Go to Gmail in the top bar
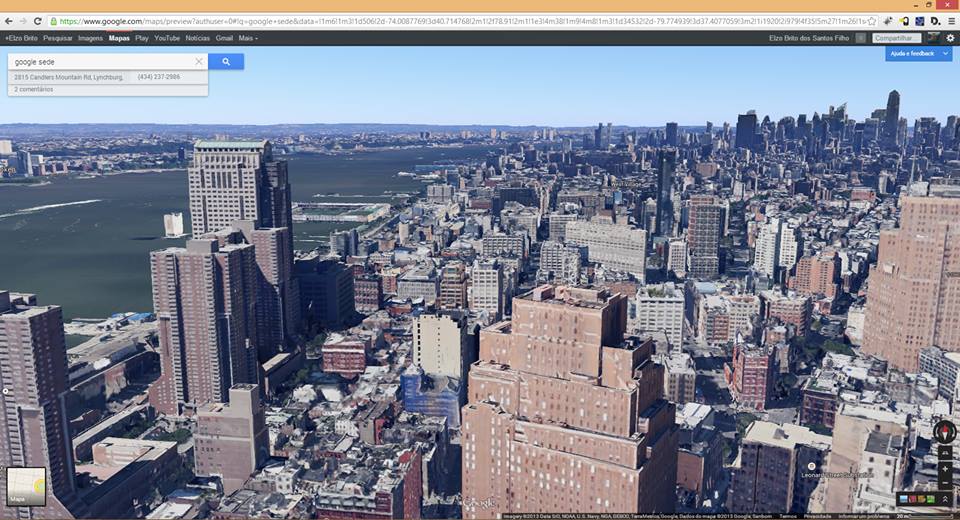960x520 pixels. 224,38
